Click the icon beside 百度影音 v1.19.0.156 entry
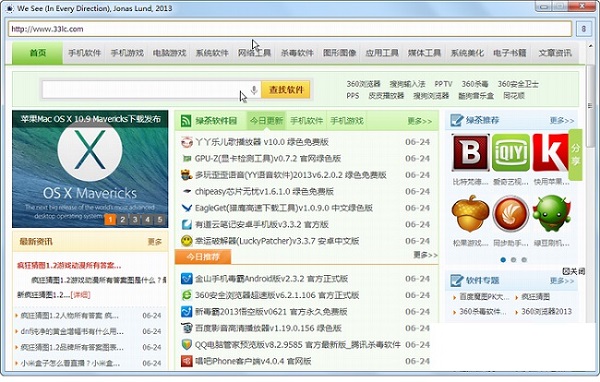Viewport: 600px width, 382px height. pyautogui.click(x=186, y=328)
